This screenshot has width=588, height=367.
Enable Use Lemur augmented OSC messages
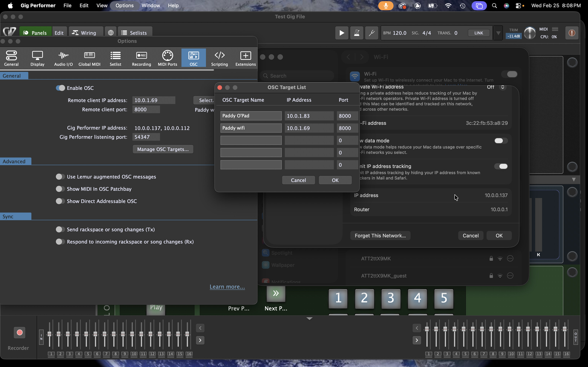click(60, 177)
